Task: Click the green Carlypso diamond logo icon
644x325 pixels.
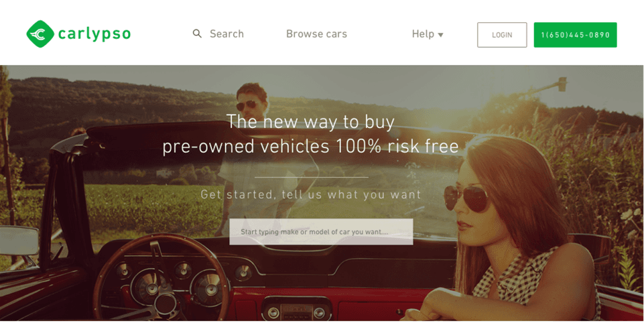Action: click(x=40, y=34)
